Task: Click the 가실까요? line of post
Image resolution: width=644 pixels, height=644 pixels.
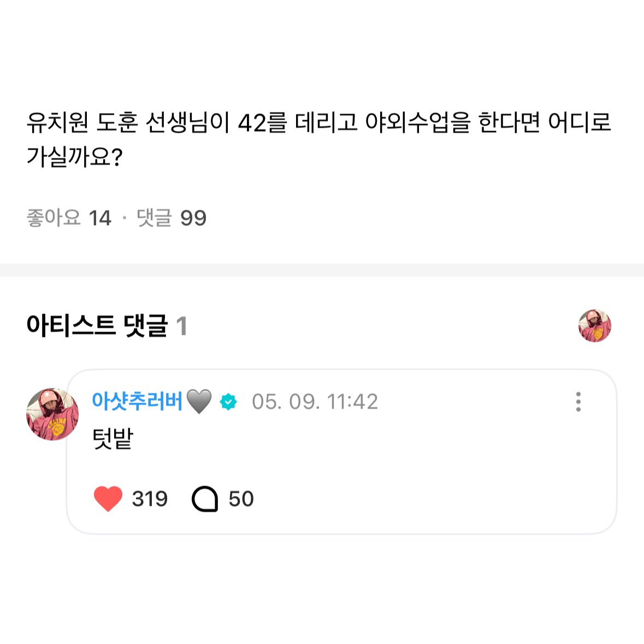Action: coord(75,157)
